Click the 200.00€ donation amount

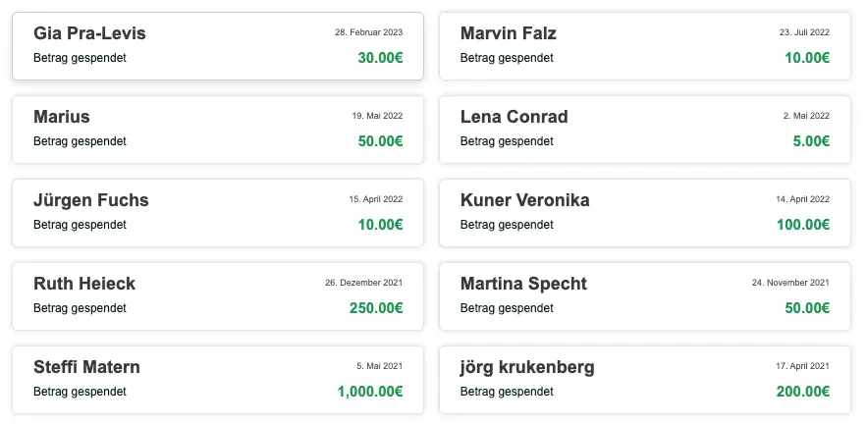(802, 392)
